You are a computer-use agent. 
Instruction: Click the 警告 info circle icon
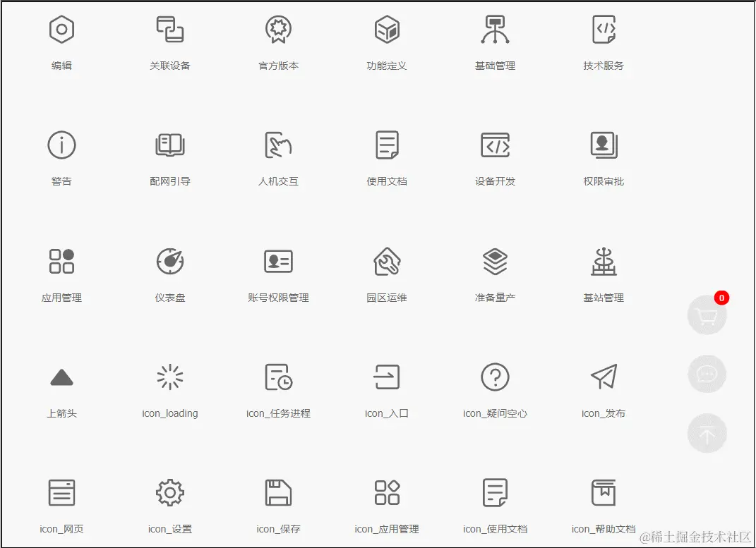[x=61, y=145]
